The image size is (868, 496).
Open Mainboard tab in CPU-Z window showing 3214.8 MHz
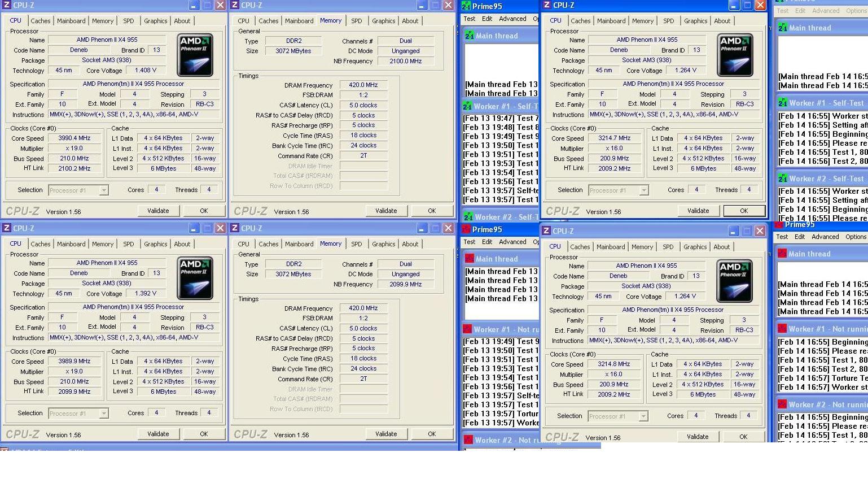pyautogui.click(x=611, y=247)
